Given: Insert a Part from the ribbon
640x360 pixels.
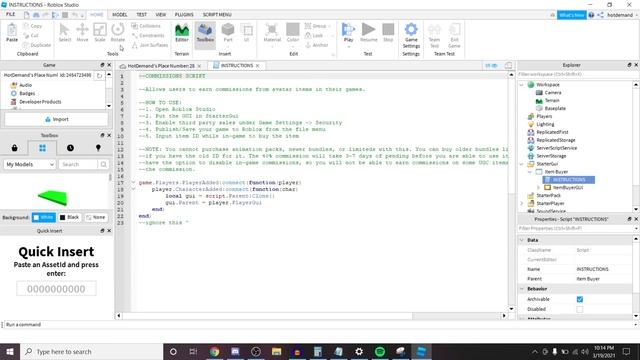Looking at the screenshot, I should [x=228, y=33].
